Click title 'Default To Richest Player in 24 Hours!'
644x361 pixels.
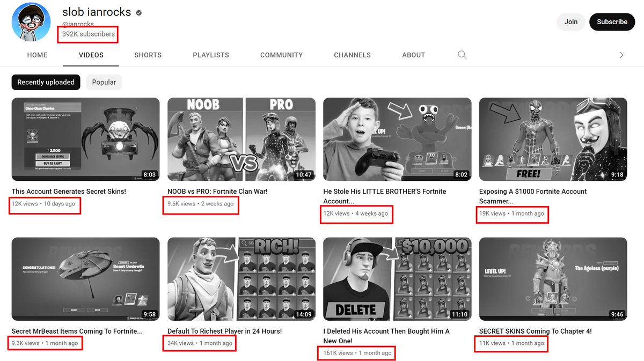tap(224, 331)
